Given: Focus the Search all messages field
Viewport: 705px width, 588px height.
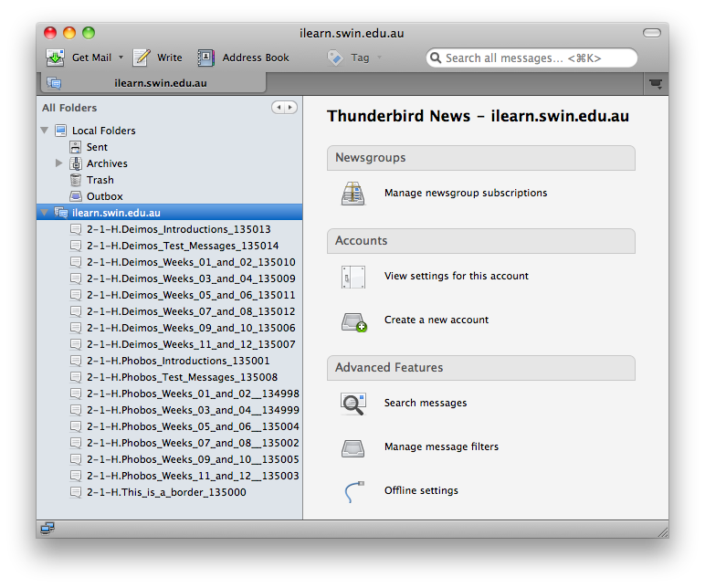Looking at the screenshot, I should (531, 58).
